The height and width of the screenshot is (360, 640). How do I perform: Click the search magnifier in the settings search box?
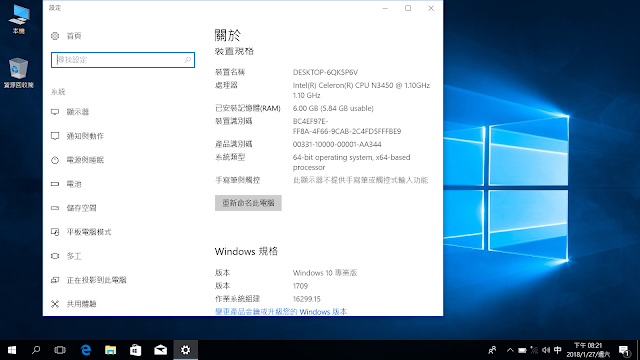point(187,60)
